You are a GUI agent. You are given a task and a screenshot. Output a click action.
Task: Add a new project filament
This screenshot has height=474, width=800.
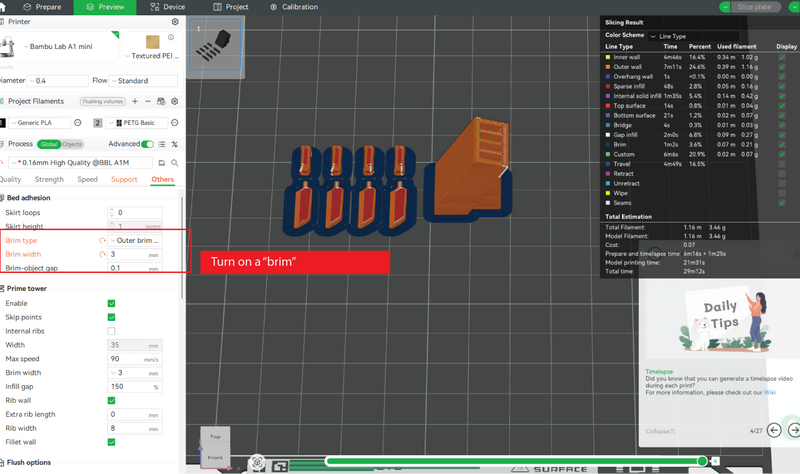tap(135, 102)
